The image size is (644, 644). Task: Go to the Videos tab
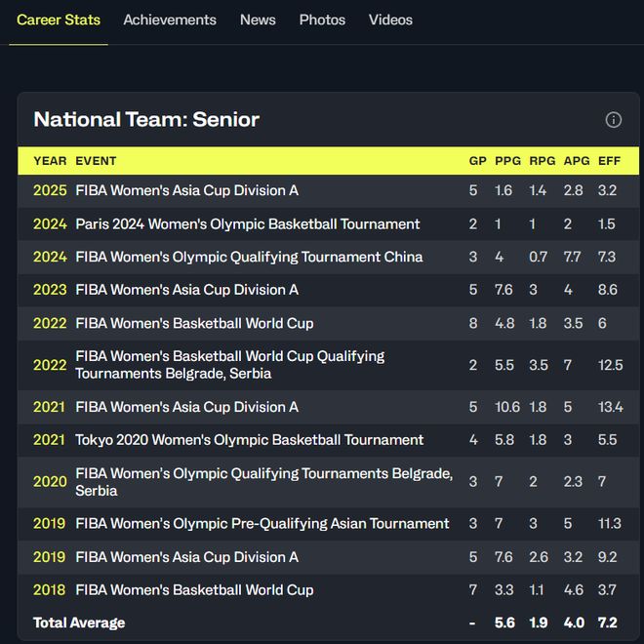pyautogui.click(x=390, y=20)
